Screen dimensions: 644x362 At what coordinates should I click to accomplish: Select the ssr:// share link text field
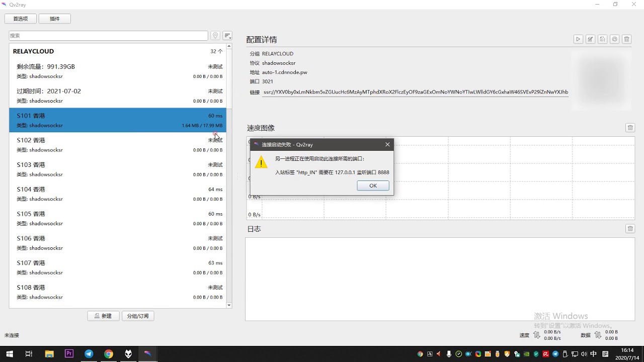[416, 93]
